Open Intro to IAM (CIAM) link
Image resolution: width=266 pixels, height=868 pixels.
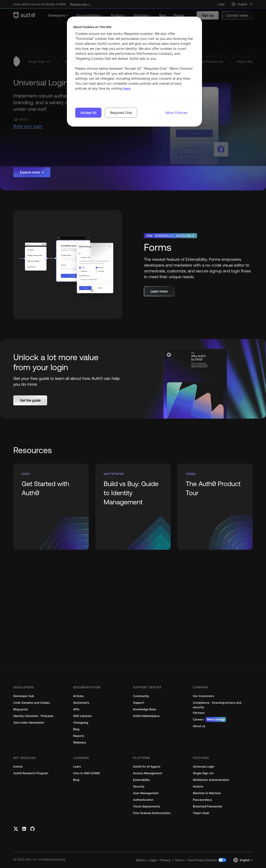[x=86, y=773]
